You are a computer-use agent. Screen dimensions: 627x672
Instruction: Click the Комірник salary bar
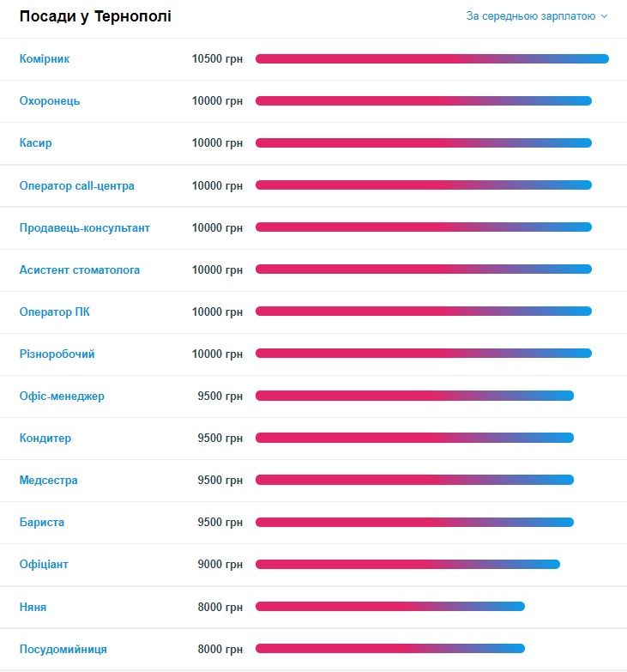tap(431, 59)
